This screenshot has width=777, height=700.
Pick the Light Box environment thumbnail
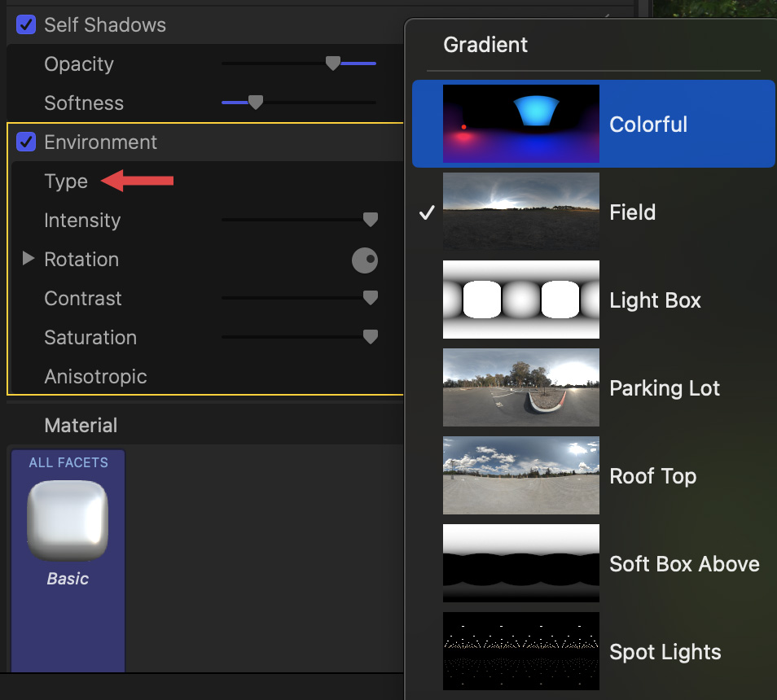click(521, 300)
